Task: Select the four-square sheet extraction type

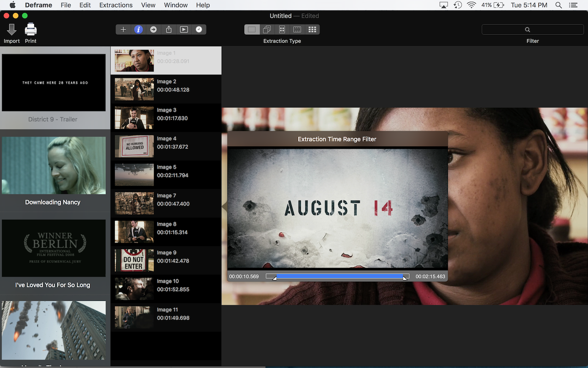Action: tap(282, 29)
